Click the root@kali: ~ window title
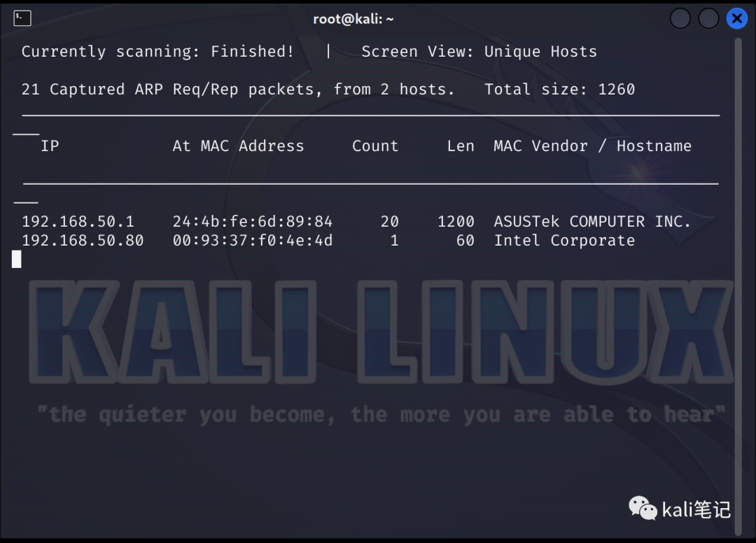 point(353,19)
